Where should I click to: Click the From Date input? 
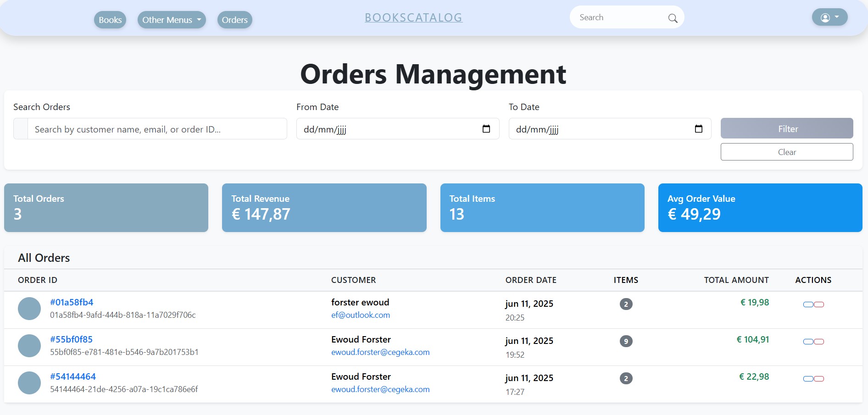[398, 129]
